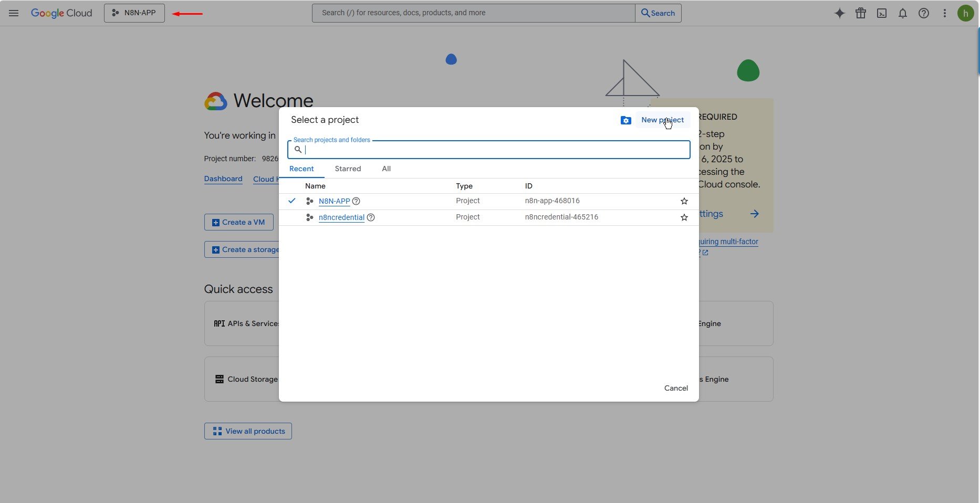This screenshot has height=503, width=980.
Task: Click the manage resources gear icon in dialog
Action: (x=625, y=120)
